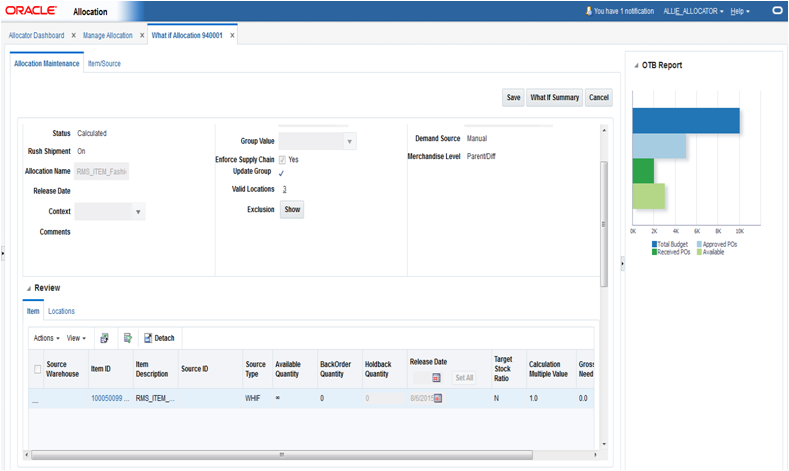Open the Help menu
The image size is (789, 471).
(740, 11)
